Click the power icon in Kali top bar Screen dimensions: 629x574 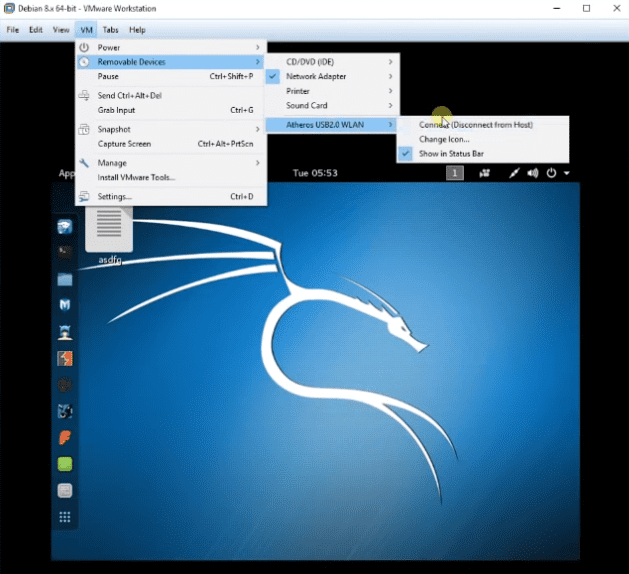[x=551, y=173]
